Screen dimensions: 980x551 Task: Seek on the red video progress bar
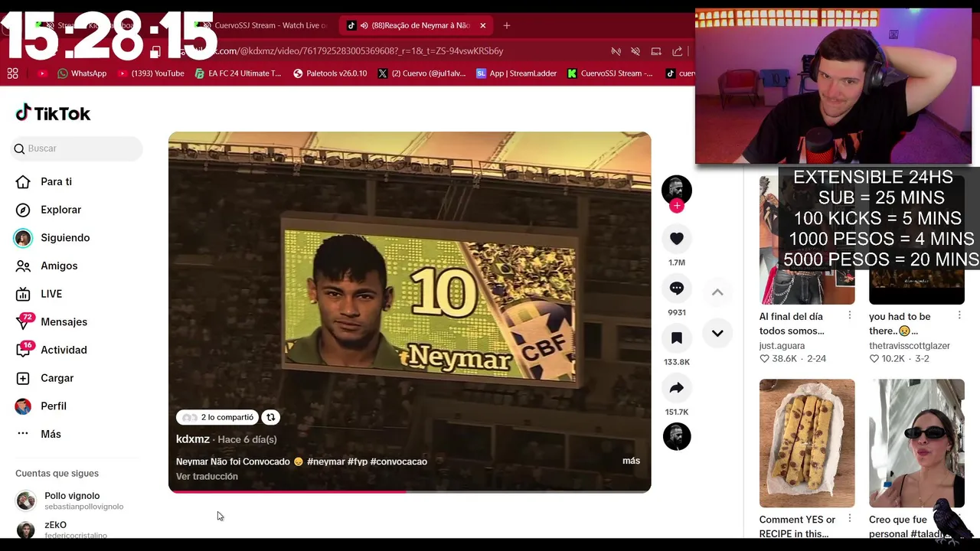pos(410,491)
